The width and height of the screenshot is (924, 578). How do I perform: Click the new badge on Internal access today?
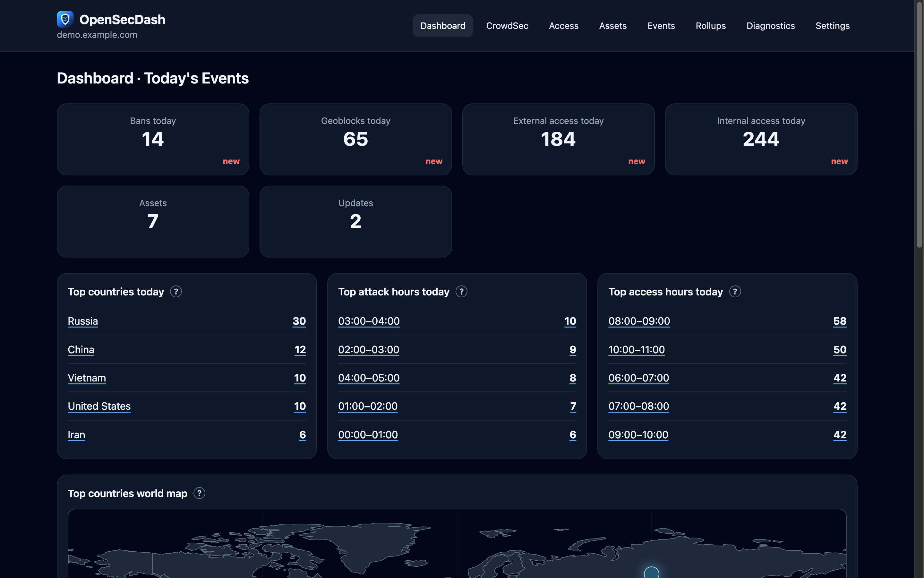click(839, 161)
